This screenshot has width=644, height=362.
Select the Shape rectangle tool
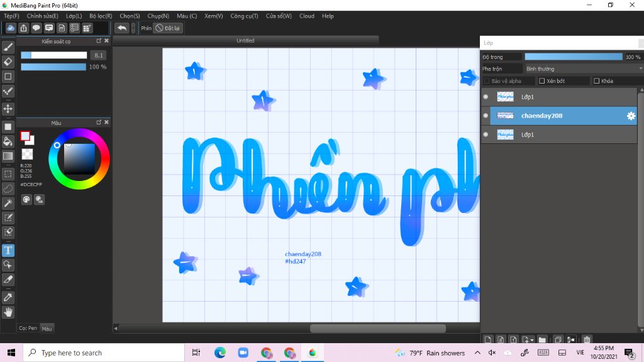coord(8,76)
